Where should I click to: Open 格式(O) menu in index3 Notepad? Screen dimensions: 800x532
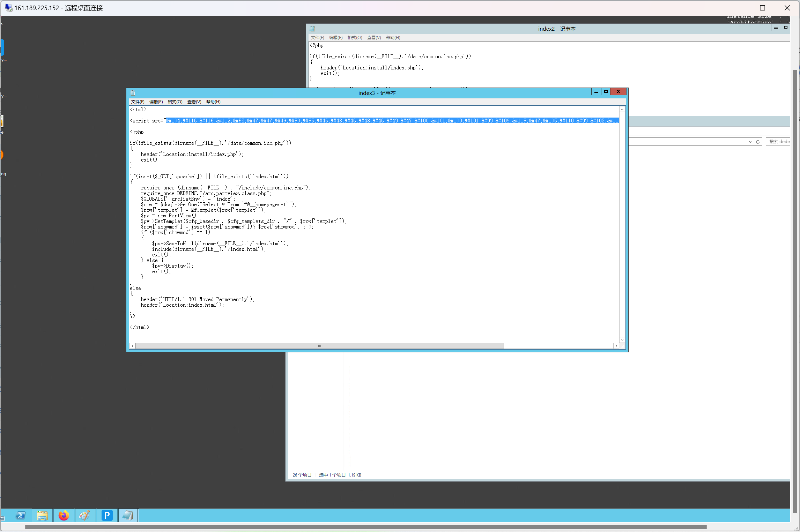(175, 102)
